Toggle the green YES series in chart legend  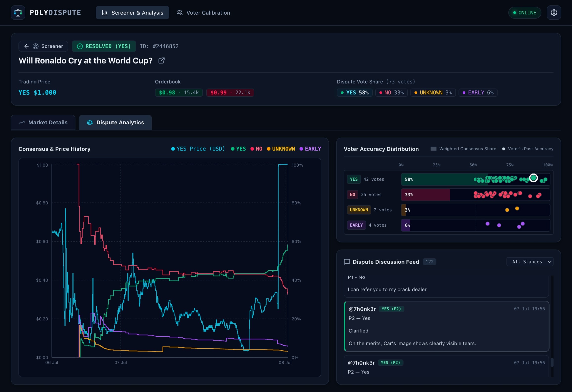[x=238, y=149]
